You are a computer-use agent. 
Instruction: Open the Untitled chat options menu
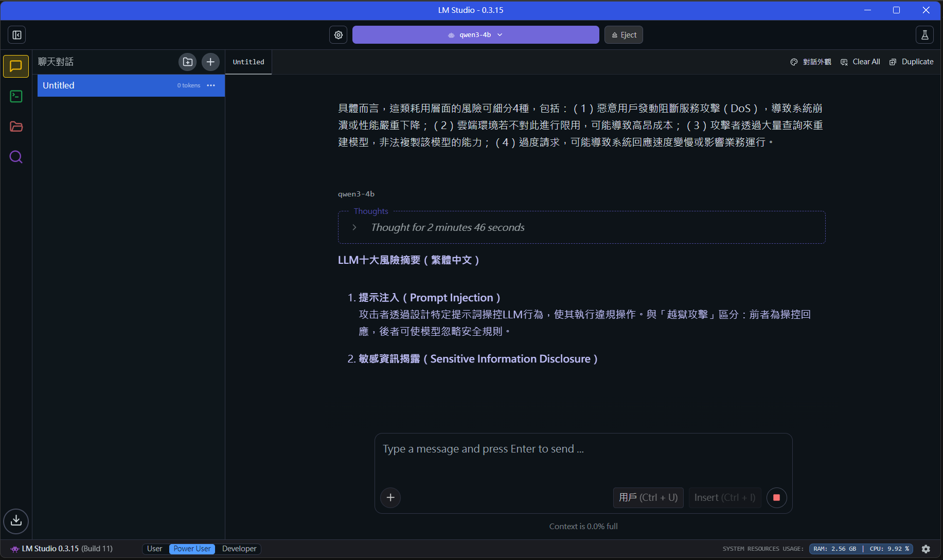pos(211,85)
